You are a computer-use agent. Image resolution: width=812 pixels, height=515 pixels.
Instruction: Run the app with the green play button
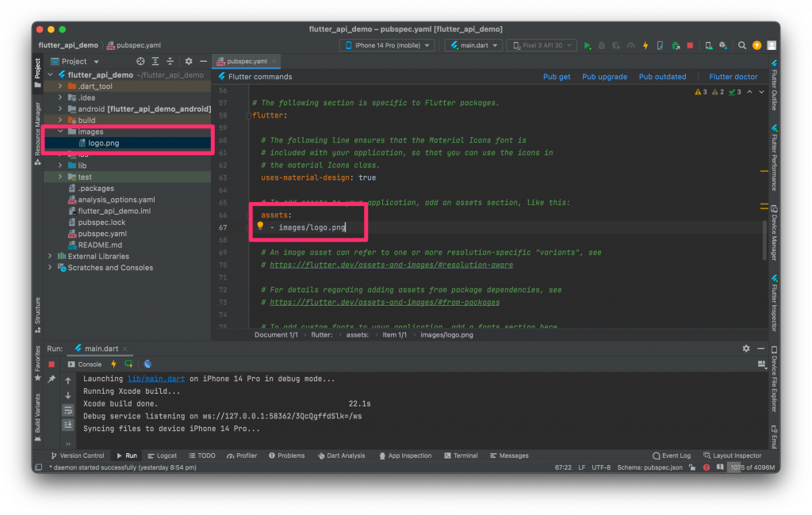[588, 45]
